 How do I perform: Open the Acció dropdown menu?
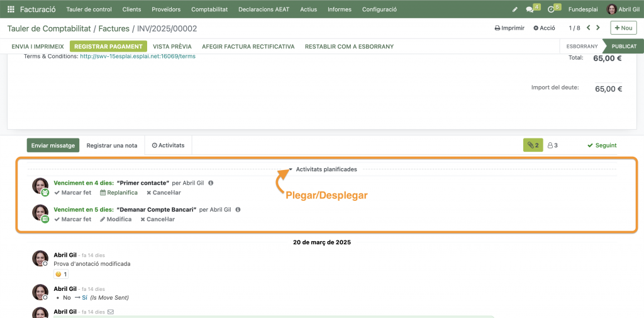[x=544, y=28]
